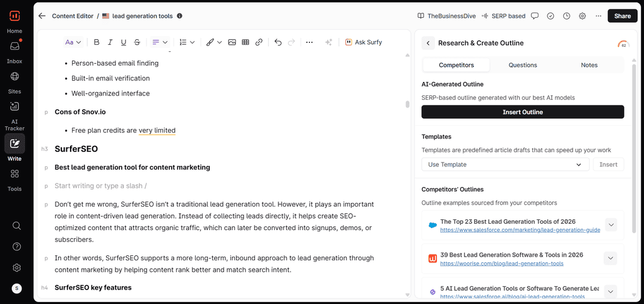Open history clock icon

tap(566, 16)
